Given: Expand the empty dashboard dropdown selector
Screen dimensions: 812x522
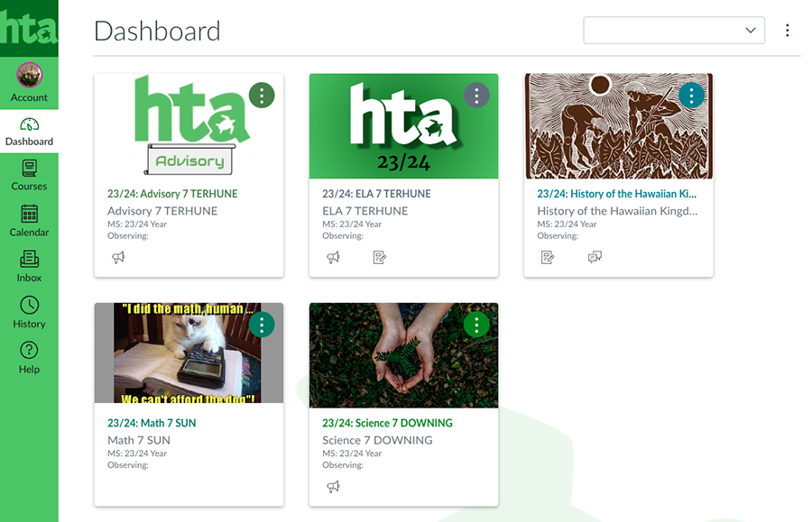Looking at the screenshot, I should pyautogui.click(x=674, y=30).
